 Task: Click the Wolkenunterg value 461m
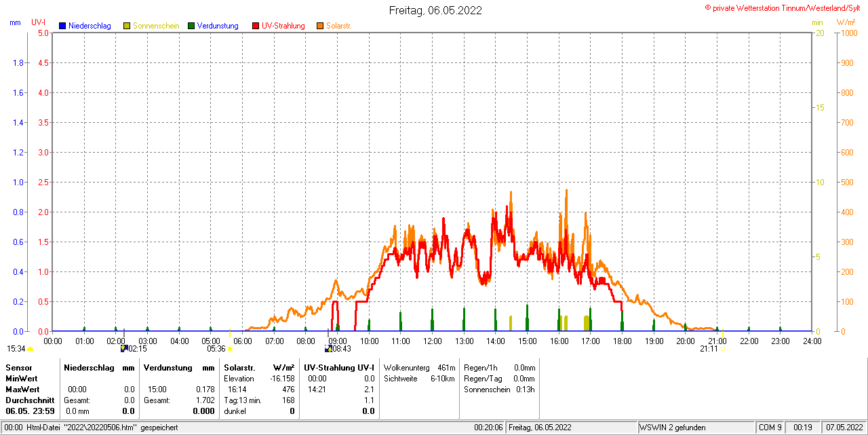[x=446, y=368]
